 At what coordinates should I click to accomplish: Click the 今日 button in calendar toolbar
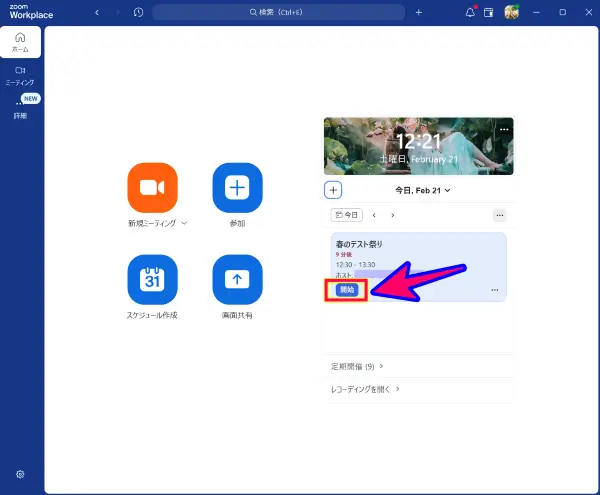point(346,215)
